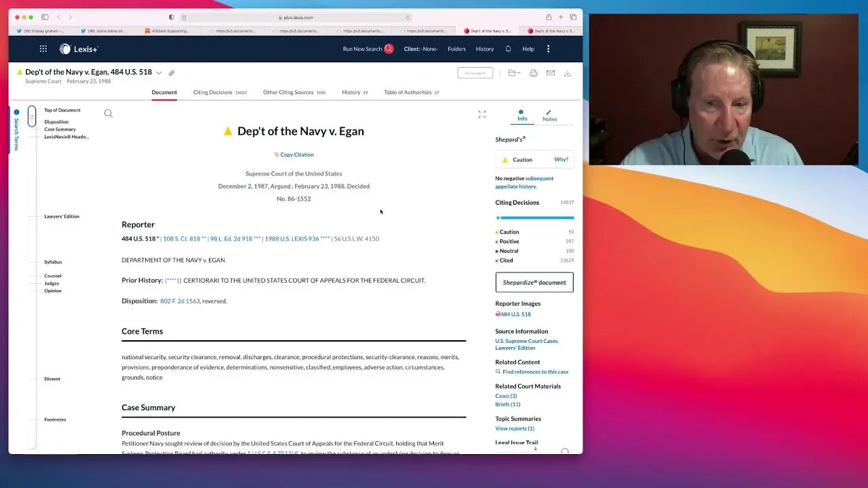Image resolution: width=868 pixels, height=488 pixels.
Task: Click U.S. Supreme Court Cases, Lawyers' Edition link
Action: tap(527, 344)
